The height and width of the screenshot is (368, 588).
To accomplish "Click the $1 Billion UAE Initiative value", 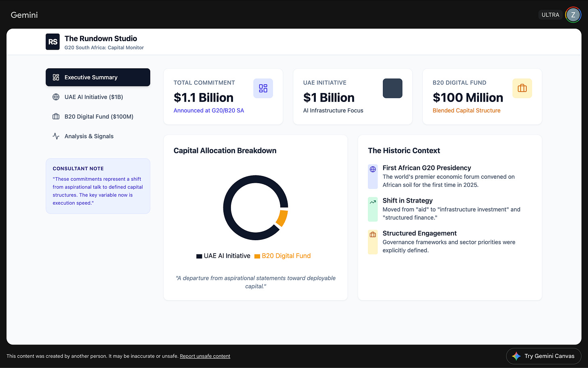I will pyautogui.click(x=329, y=97).
